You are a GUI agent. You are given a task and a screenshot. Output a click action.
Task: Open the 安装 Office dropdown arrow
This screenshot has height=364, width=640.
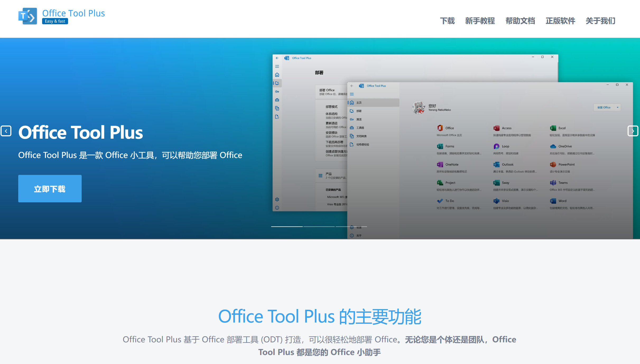618,108
